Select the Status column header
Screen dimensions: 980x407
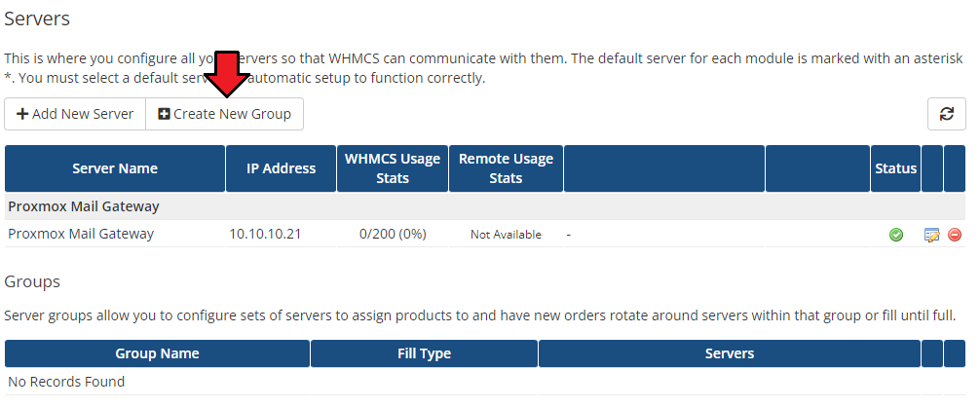click(x=895, y=168)
